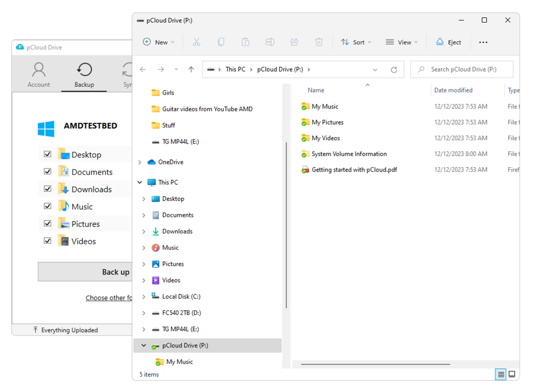Click the navigation pane vertical scrollbar

(286, 225)
